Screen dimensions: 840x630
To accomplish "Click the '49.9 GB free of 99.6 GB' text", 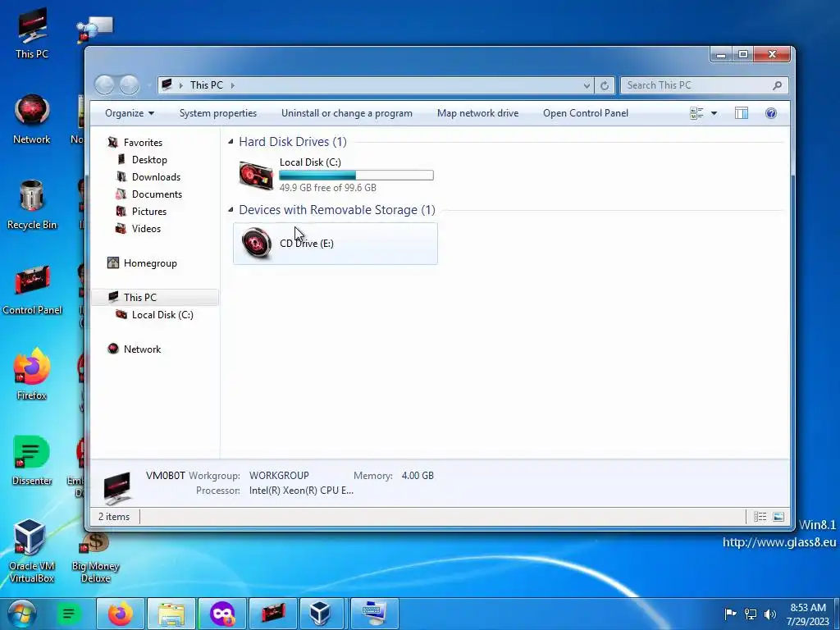I will (328, 188).
